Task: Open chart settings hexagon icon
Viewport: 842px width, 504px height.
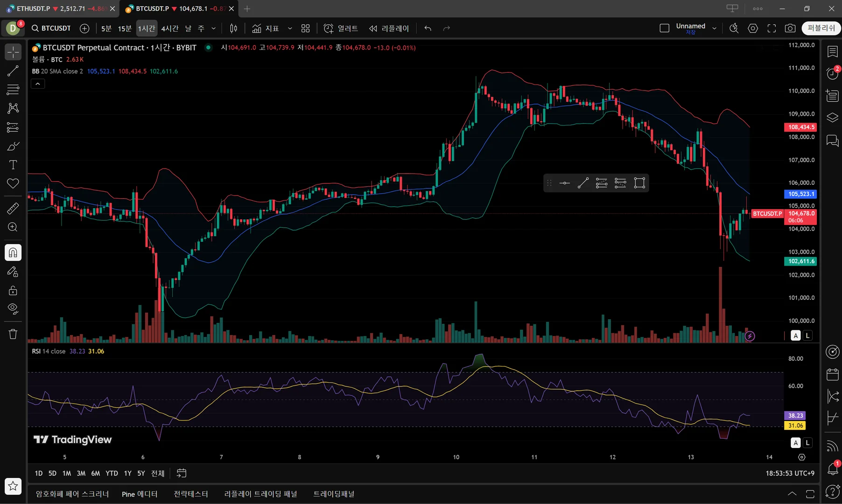Action: [753, 28]
